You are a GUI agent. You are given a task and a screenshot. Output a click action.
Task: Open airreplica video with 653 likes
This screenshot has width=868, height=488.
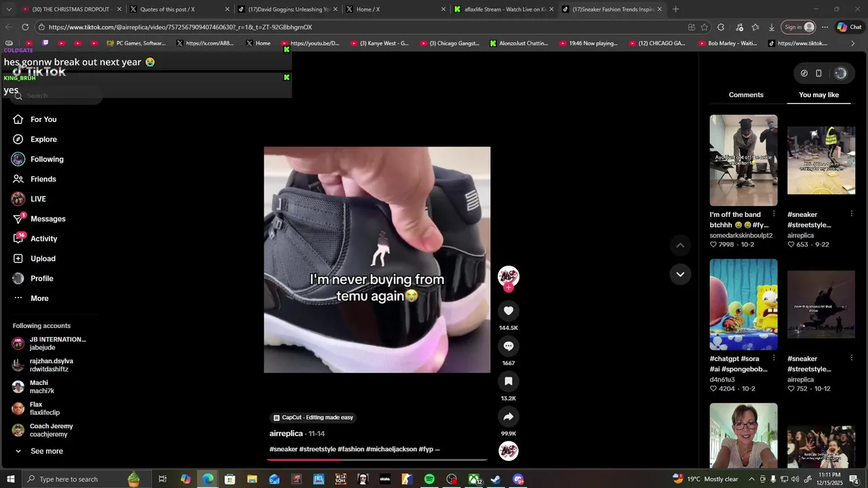[x=821, y=160]
